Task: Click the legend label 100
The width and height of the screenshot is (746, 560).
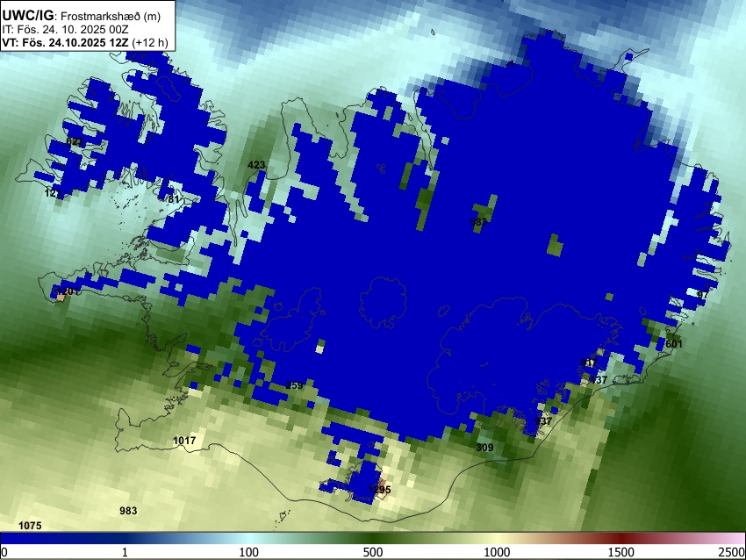Action: tap(248, 552)
